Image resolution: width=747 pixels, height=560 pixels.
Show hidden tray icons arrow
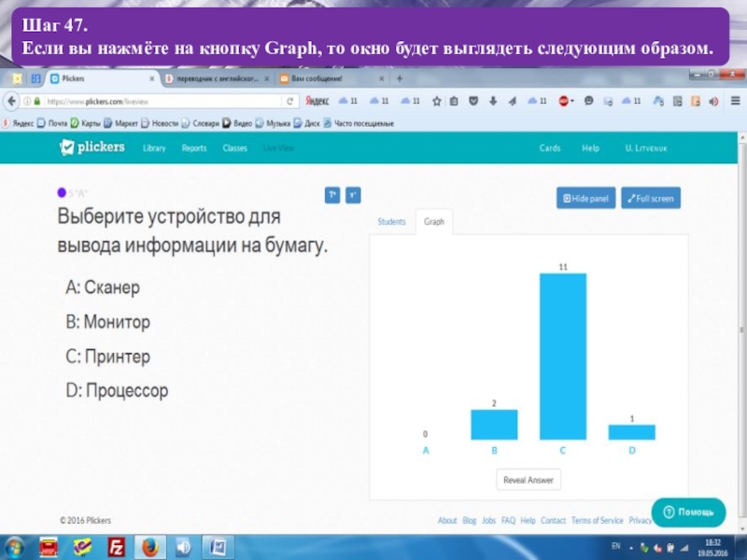click(x=631, y=549)
